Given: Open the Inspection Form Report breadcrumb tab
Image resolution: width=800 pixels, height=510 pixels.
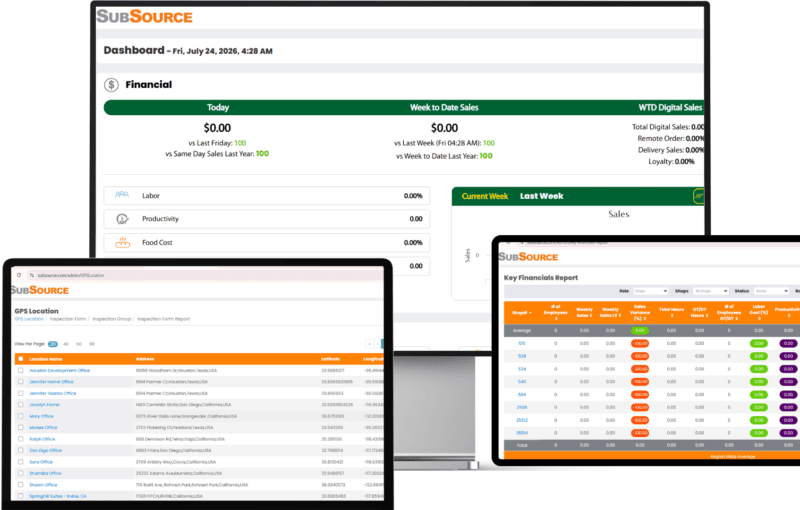Looking at the screenshot, I should [163, 319].
